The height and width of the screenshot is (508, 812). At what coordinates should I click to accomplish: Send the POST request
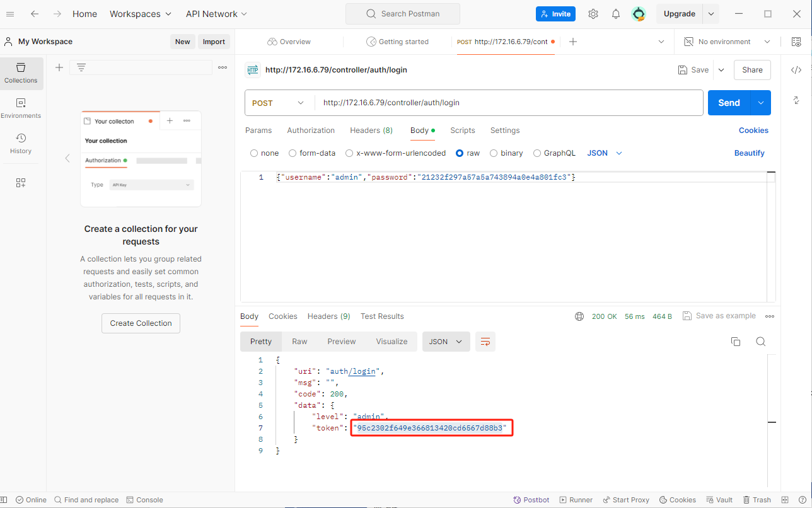[729, 103]
